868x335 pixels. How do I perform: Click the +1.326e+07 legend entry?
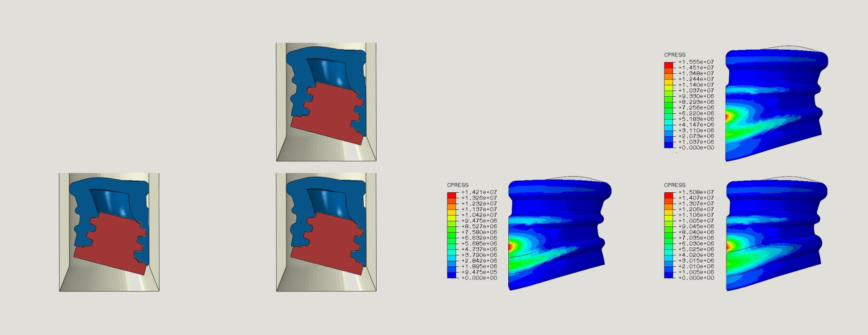[x=479, y=198]
